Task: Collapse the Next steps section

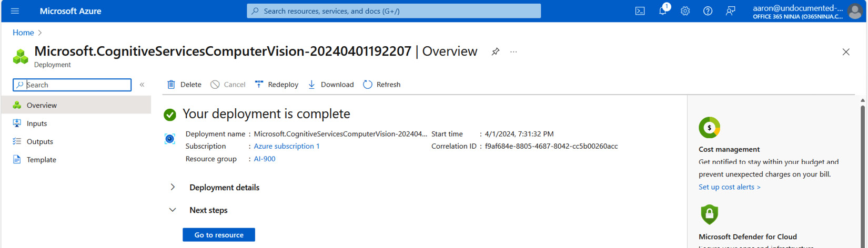Action: tap(172, 210)
